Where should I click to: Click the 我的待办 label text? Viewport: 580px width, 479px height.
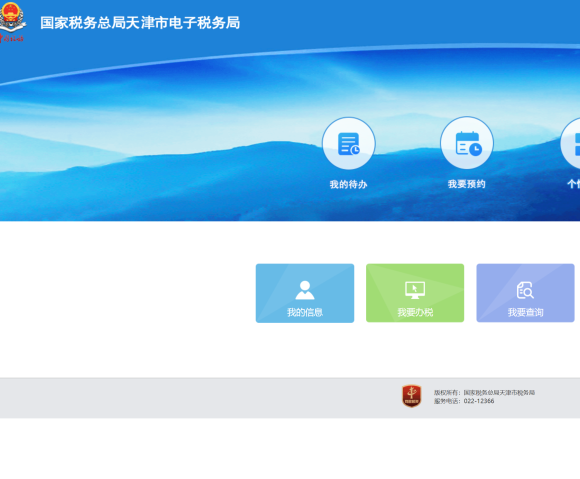[x=348, y=184]
